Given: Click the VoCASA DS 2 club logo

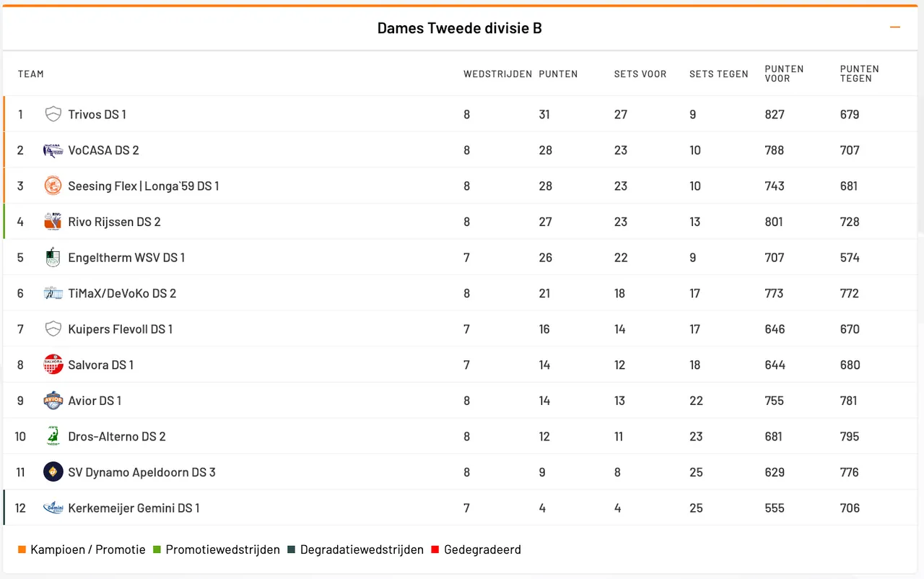Looking at the screenshot, I should (53, 150).
